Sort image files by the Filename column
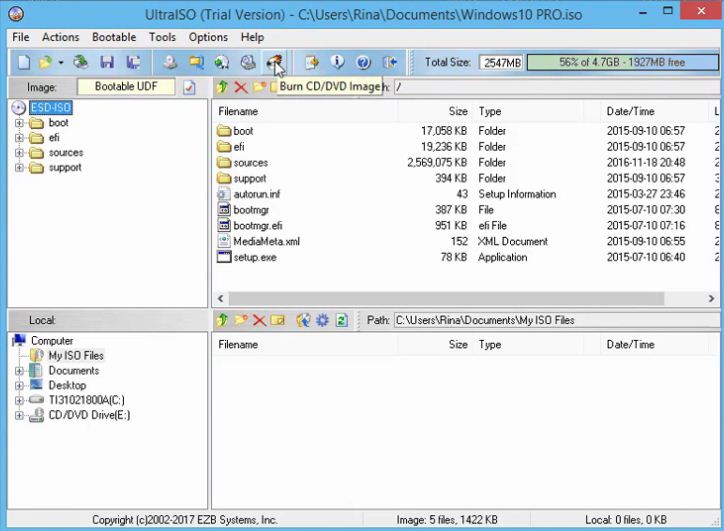This screenshot has height=531, width=724. tap(305, 111)
